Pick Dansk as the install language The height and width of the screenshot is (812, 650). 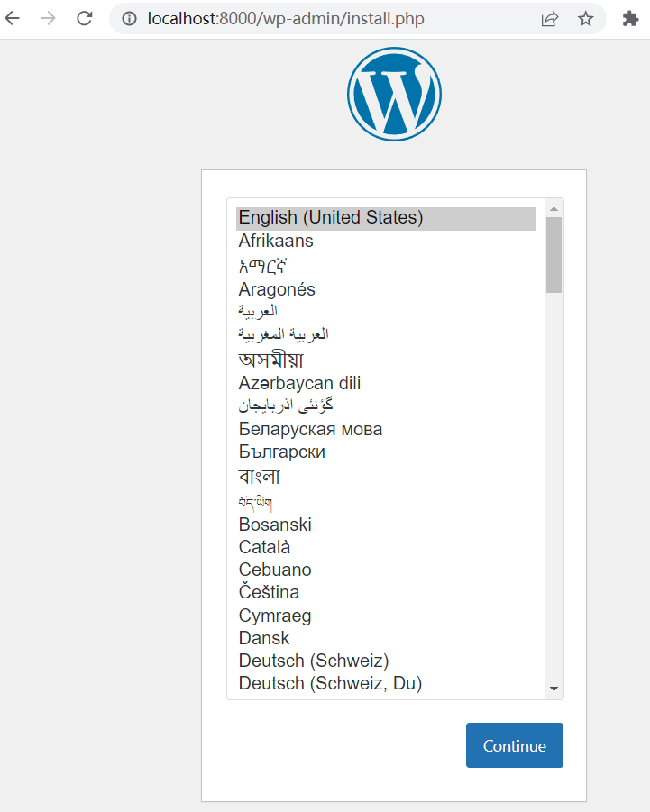click(x=264, y=638)
